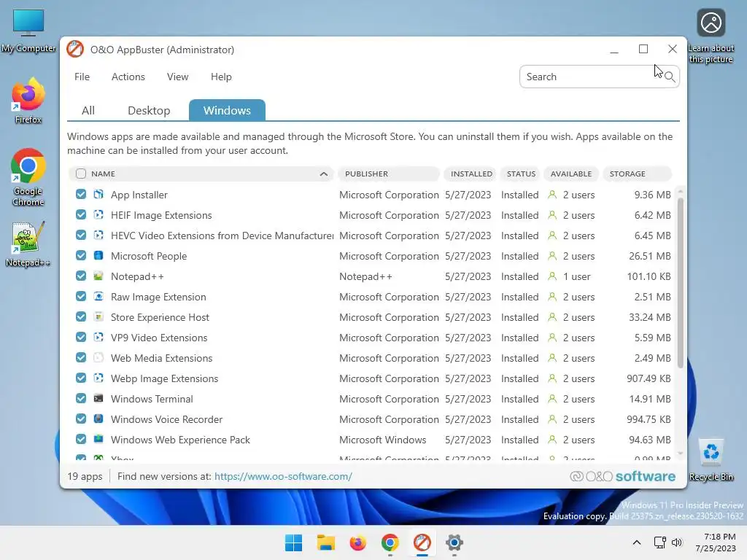This screenshot has height=560, width=747.
Task: Click the VP9 Video Extensions app icon
Action: point(98,337)
